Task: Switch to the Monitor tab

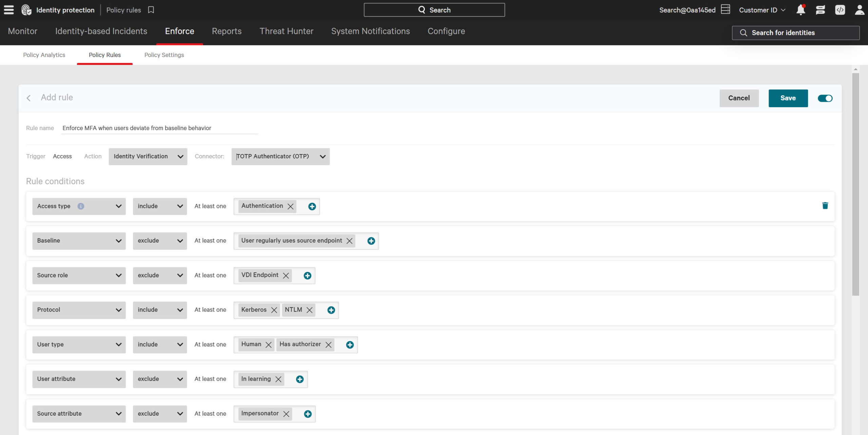Action: tap(23, 31)
